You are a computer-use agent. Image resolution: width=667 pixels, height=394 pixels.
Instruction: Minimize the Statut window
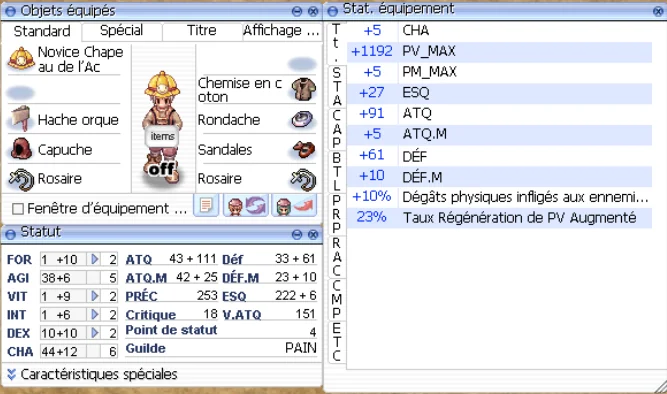tap(297, 234)
